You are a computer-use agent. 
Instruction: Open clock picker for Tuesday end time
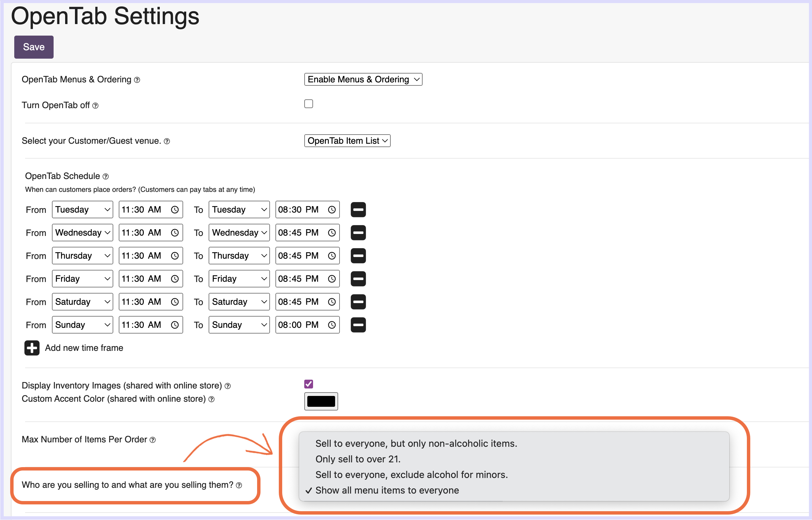[332, 210]
